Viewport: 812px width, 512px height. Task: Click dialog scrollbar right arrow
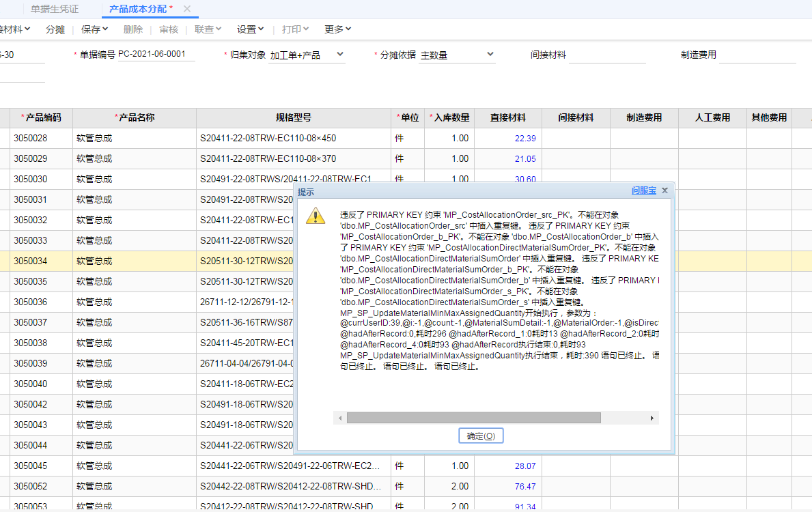tap(652, 418)
